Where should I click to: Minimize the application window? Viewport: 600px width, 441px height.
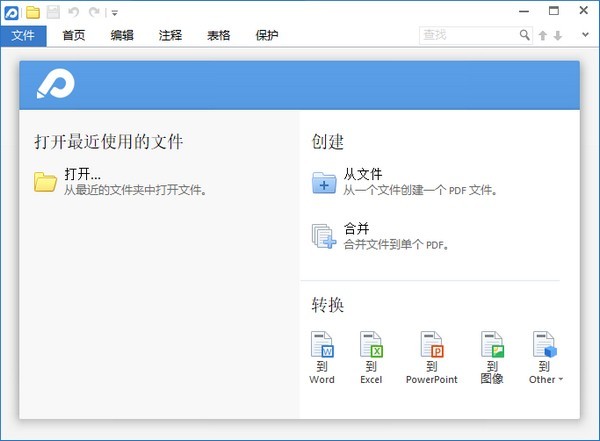(524, 11)
